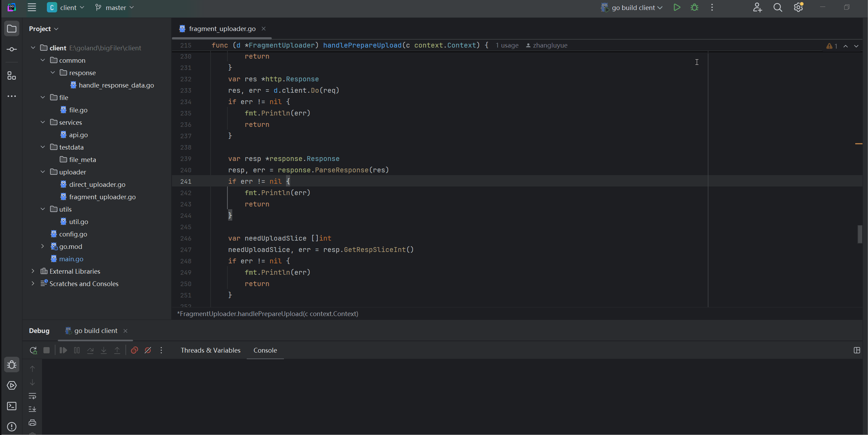868x435 pixels.
Task: Start debugging with the bug icon
Action: coord(694,7)
